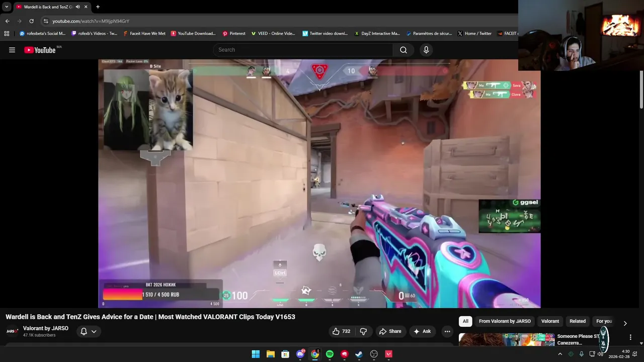Image resolution: width=644 pixels, height=362 pixels.
Task: Open the tab search dropdown arrow
Action: (7, 7)
